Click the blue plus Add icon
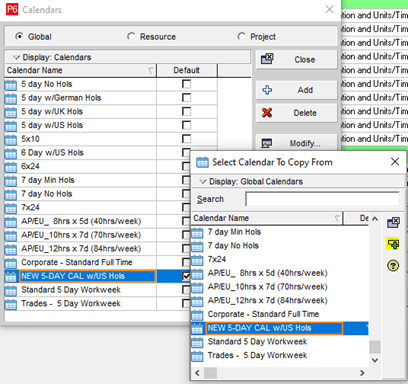This screenshot has height=384, width=408. tap(267, 90)
